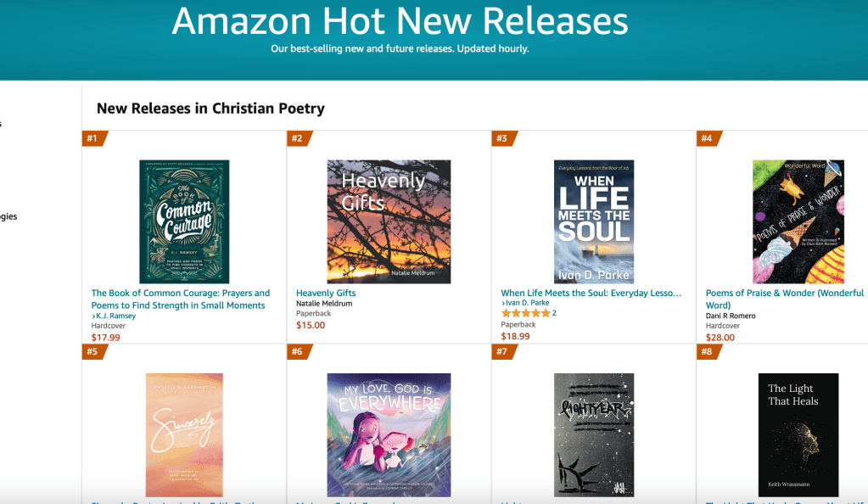Click the $15.00 price of Heavenly Gifts
The width and height of the screenshot is (868, 504).
click(311, 325)
